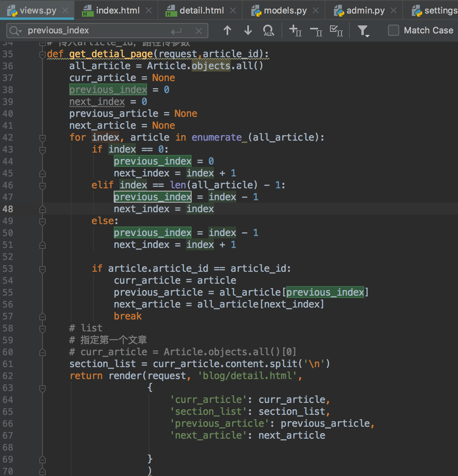Image resolution: width=458 pixels, height=476 pixels.
Task: Switch to the index.html tab
Action: coord(118,11)
